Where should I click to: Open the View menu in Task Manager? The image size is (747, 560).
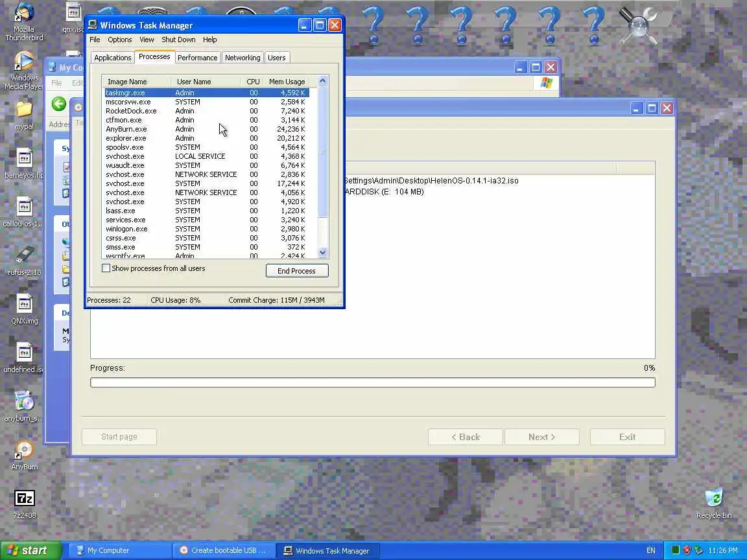pos(147,40)
